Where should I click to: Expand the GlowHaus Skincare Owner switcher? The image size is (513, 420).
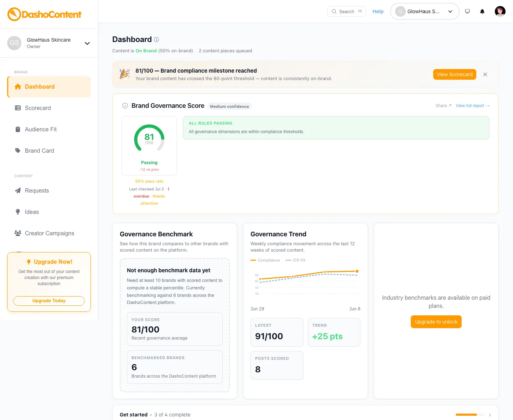click(49, 43)
